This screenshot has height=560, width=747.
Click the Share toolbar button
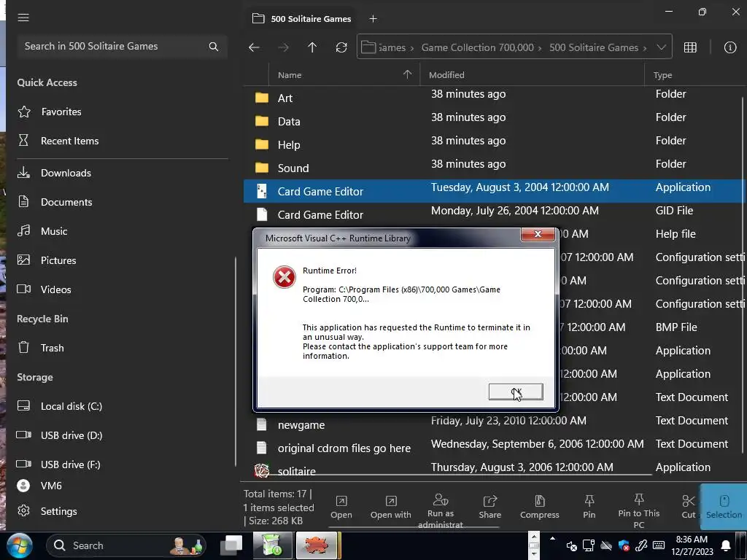pyautogui.click(x=489, y=507)
